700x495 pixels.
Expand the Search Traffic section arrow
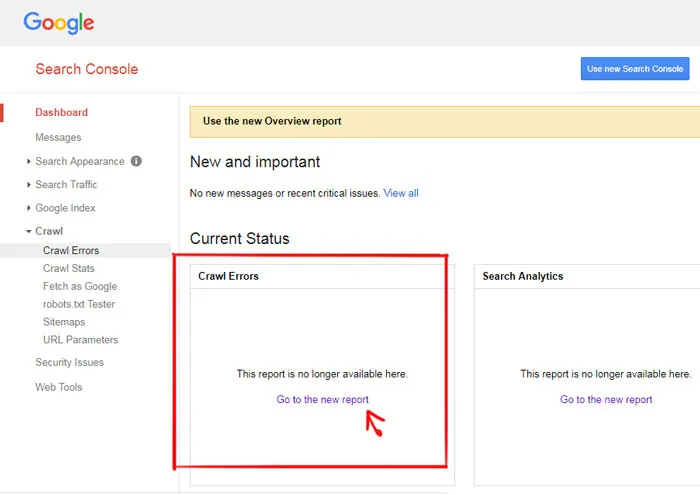pos(29,184)
